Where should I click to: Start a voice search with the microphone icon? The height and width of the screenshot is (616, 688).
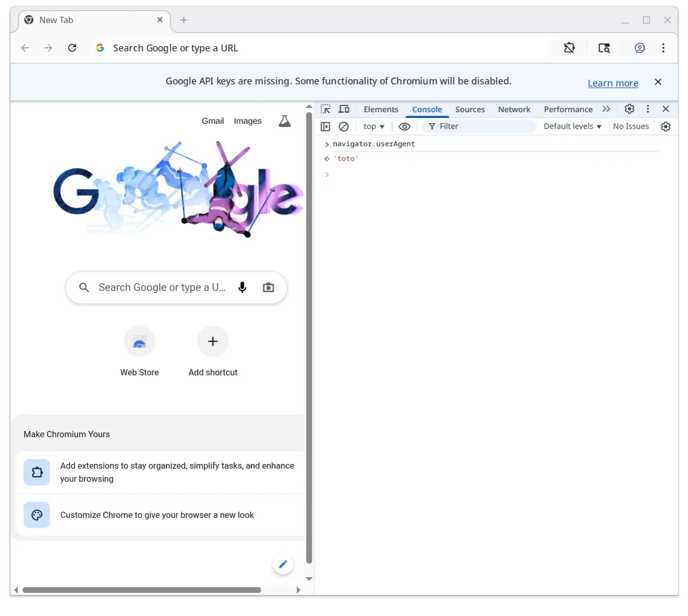[242, 287]
